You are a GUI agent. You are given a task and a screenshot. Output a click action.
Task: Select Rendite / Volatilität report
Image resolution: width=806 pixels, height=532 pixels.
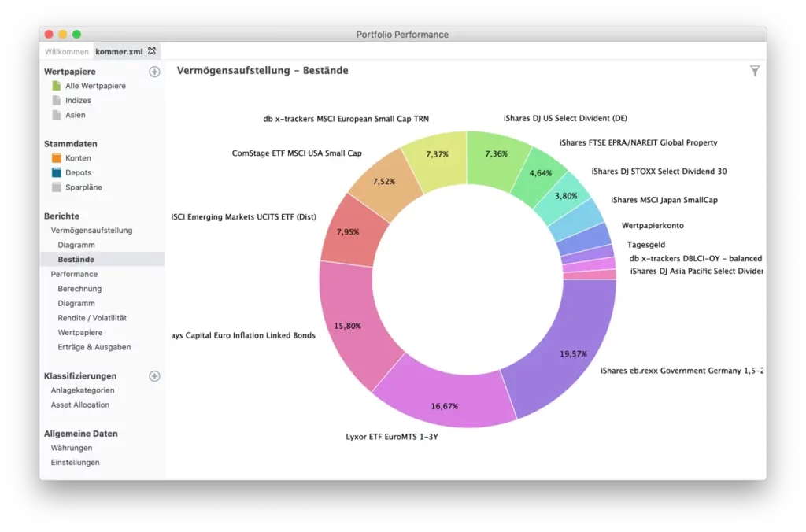click(x=92, y=318)
